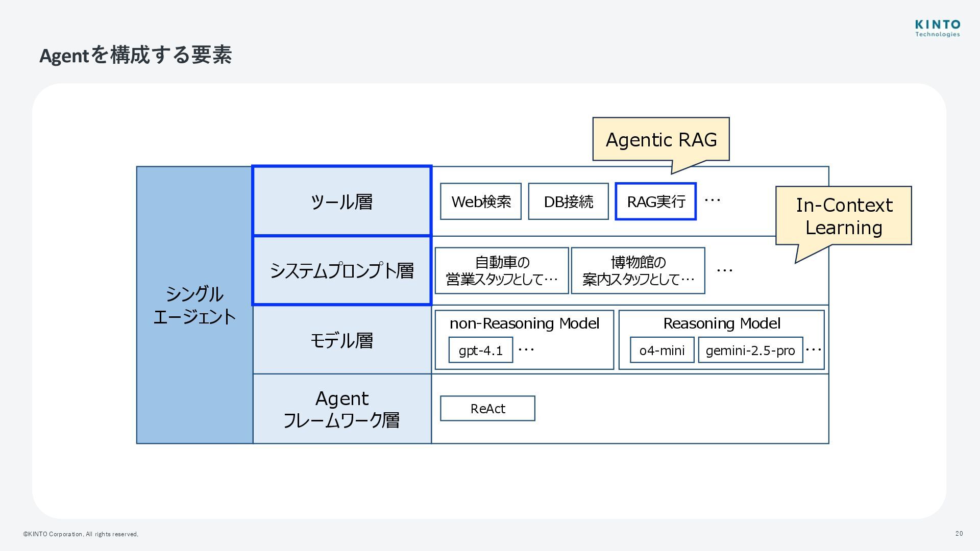Select the slide title 'Agentを構成する要素'

(x=136, y=55)
